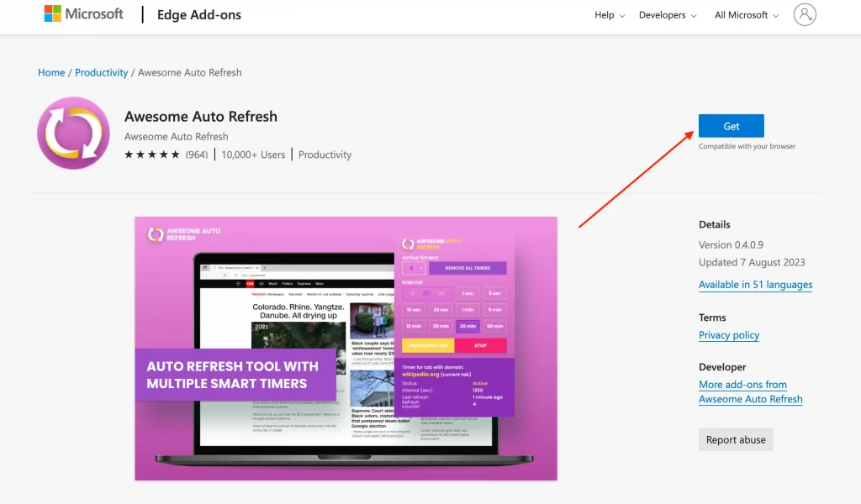The image size is (861, 504).
Task: Open the promotional screenshot image
Action: (x=346, y=349)
